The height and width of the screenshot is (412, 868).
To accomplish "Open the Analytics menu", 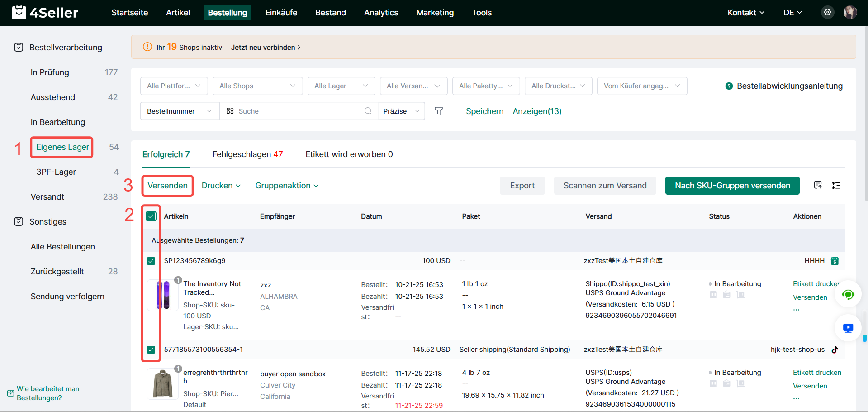I will [x=381, y=13].
